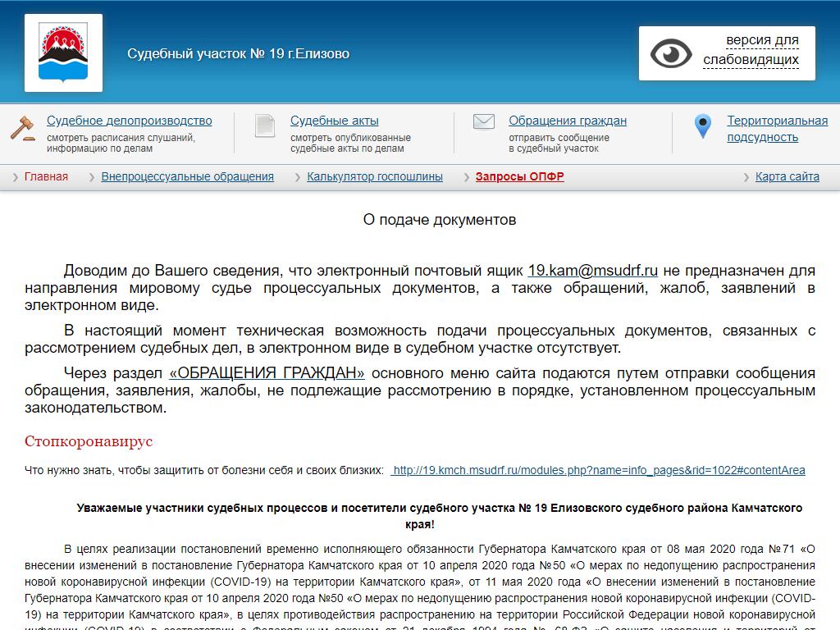
Task: Go to Обращения граждан header link
Action: [567, 121]
